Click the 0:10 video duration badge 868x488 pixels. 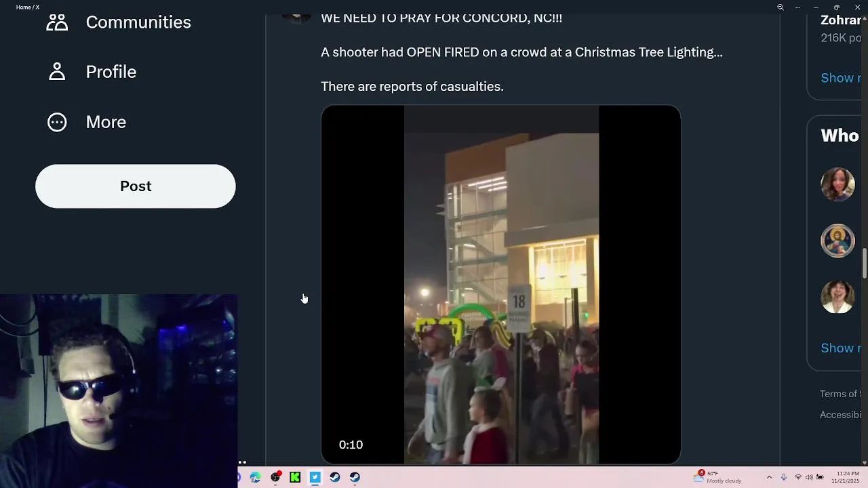pos(351,445)
